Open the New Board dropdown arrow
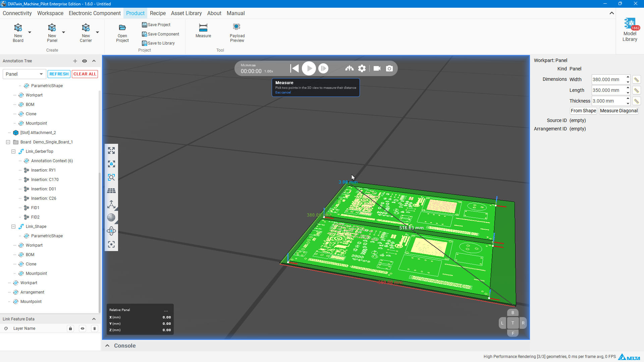Screen dimensions: 644x362 30,32
